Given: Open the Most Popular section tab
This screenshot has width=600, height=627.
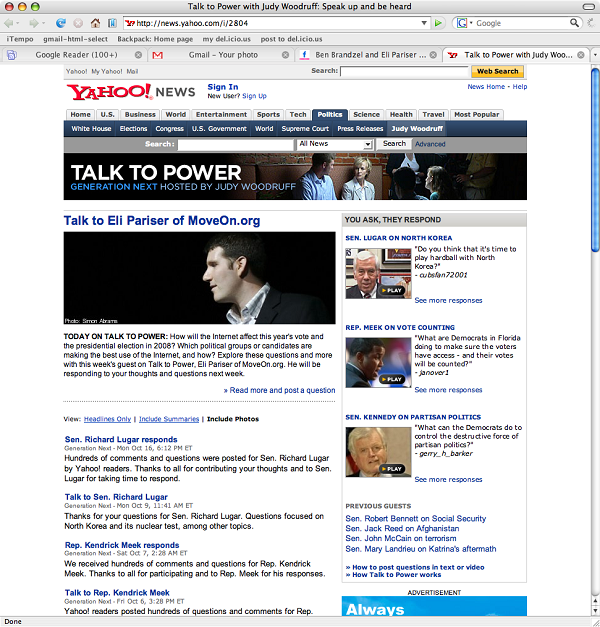Looking at the screenshot, I should pyautogui.click(x=476, y=114).
